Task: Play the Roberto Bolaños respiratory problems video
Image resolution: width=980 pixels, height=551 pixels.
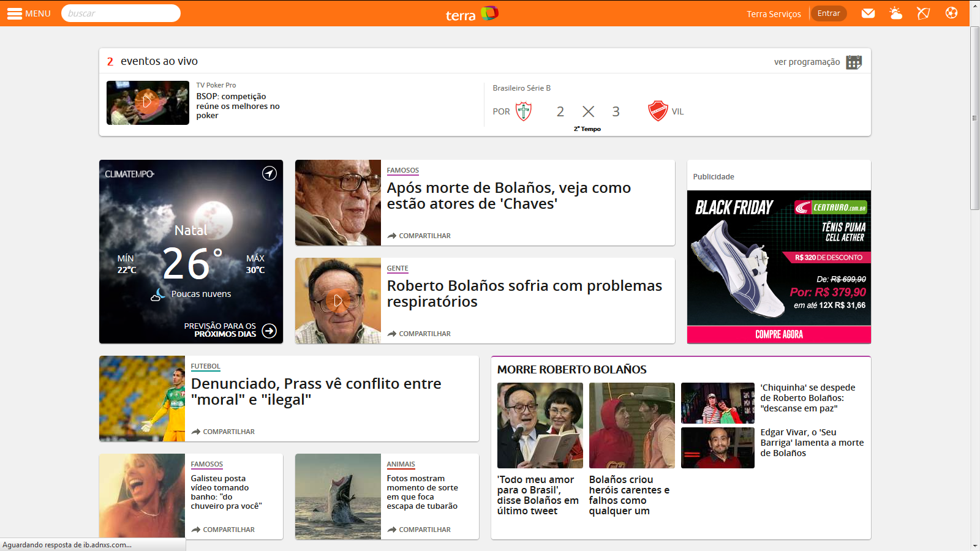Action: click(x=338, y=301)
